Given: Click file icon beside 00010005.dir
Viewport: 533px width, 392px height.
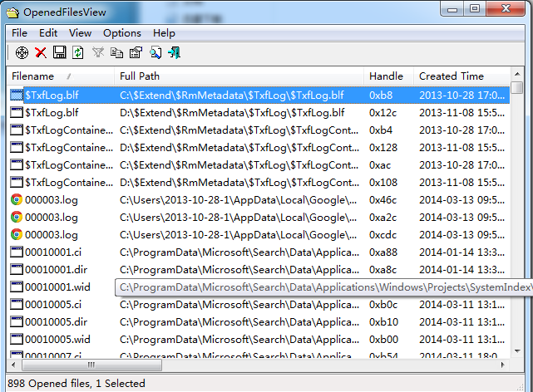Looking at the screenshot, I should coord(17,321).
